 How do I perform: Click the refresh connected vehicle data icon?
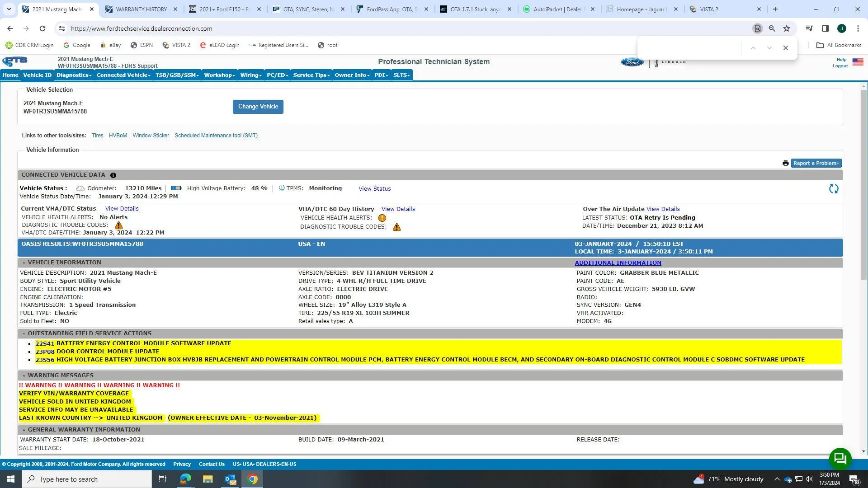point(834,189)
